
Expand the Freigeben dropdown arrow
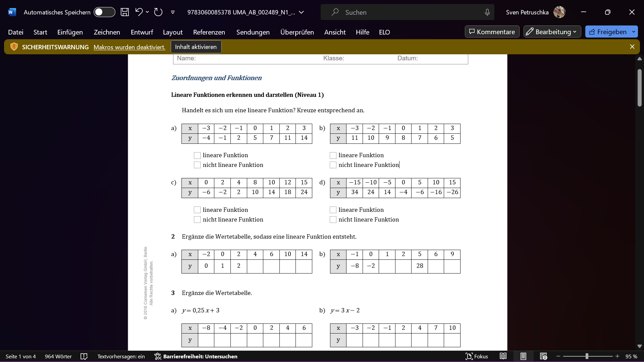pyautogui.click(x=634, y=32)
